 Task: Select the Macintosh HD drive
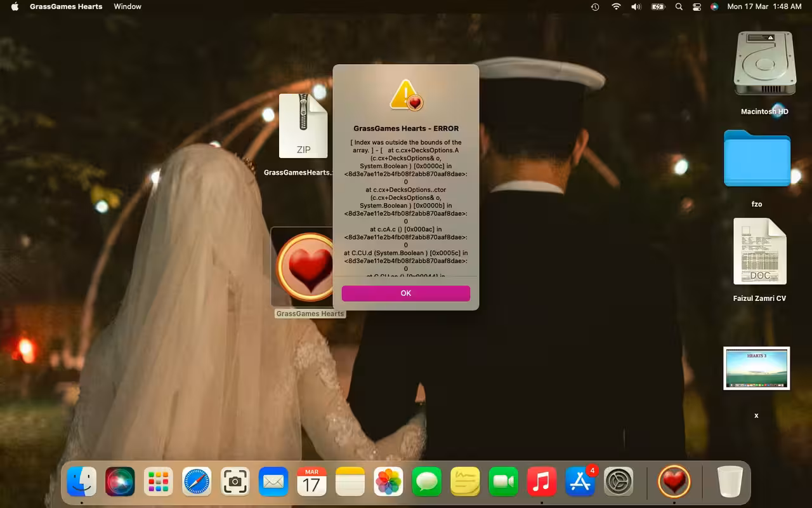click(764, 63)
